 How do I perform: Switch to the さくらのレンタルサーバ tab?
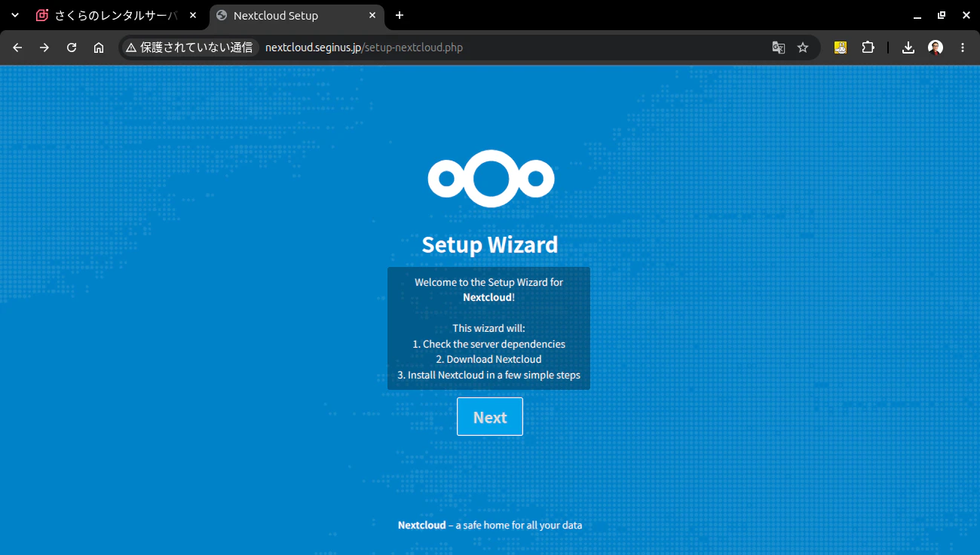(116, 15)
